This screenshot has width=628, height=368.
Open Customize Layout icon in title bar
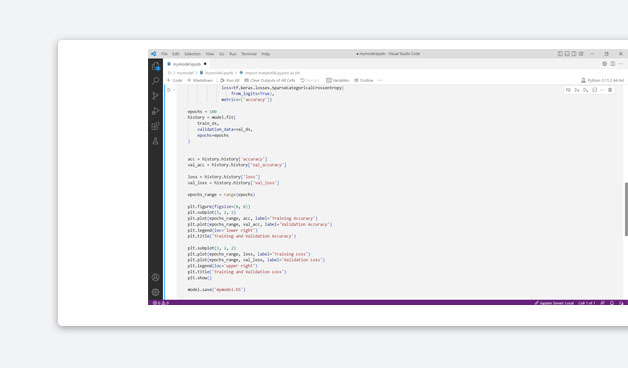click(581, 54)
